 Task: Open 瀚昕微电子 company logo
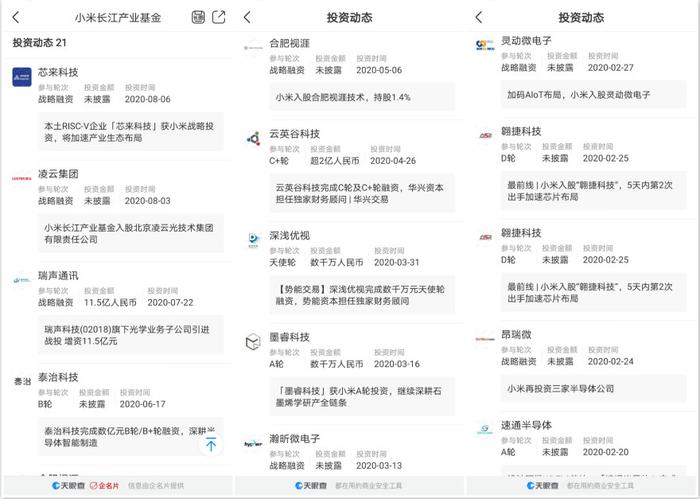coord(253,444)
